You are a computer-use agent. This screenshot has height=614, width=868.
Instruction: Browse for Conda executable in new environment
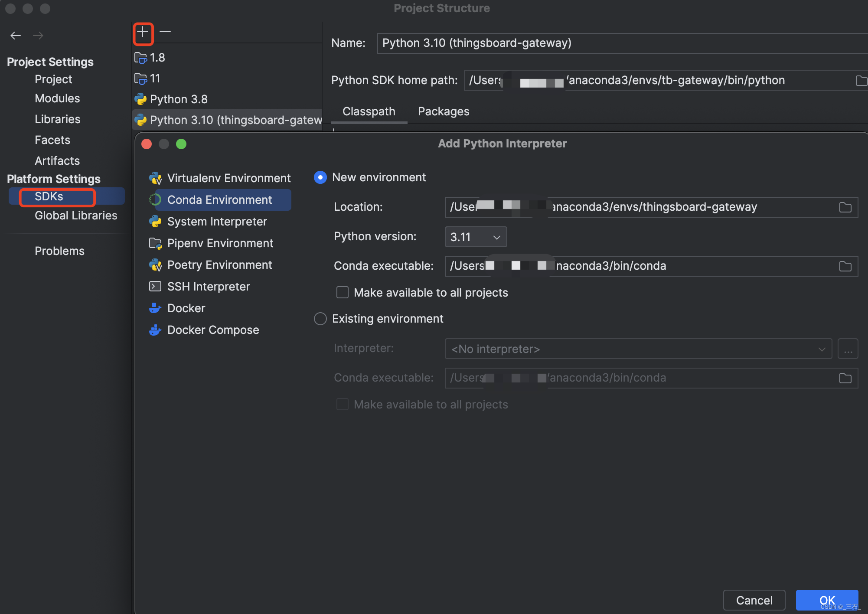845,266
